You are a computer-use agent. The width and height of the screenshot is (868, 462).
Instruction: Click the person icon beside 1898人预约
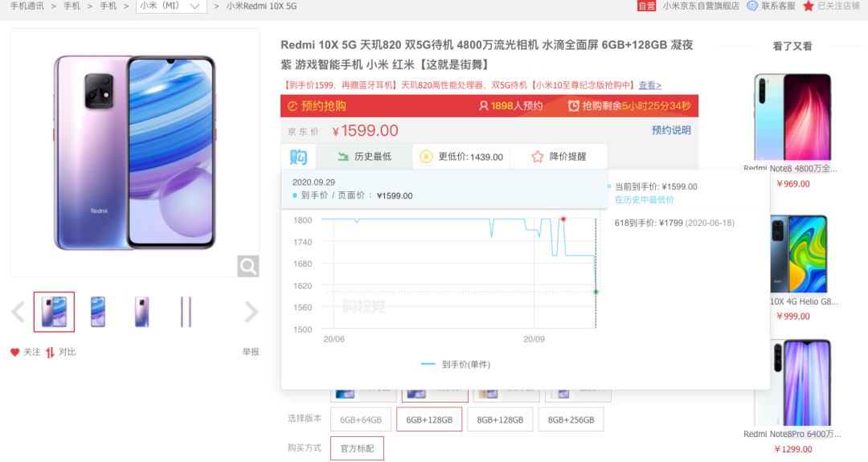point(483,106)
